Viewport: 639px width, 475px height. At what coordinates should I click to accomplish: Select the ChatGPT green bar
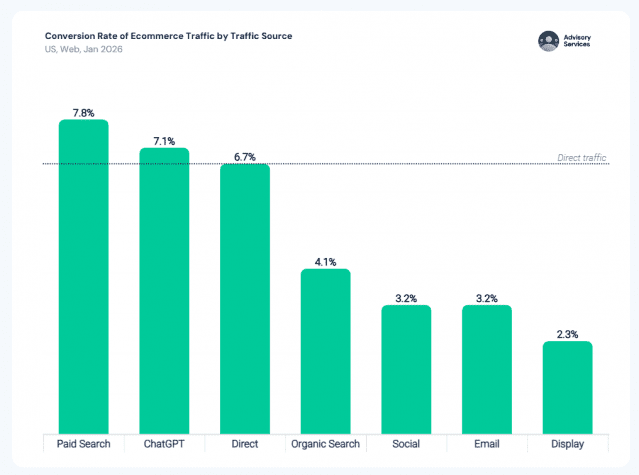(x=164, y=290)
